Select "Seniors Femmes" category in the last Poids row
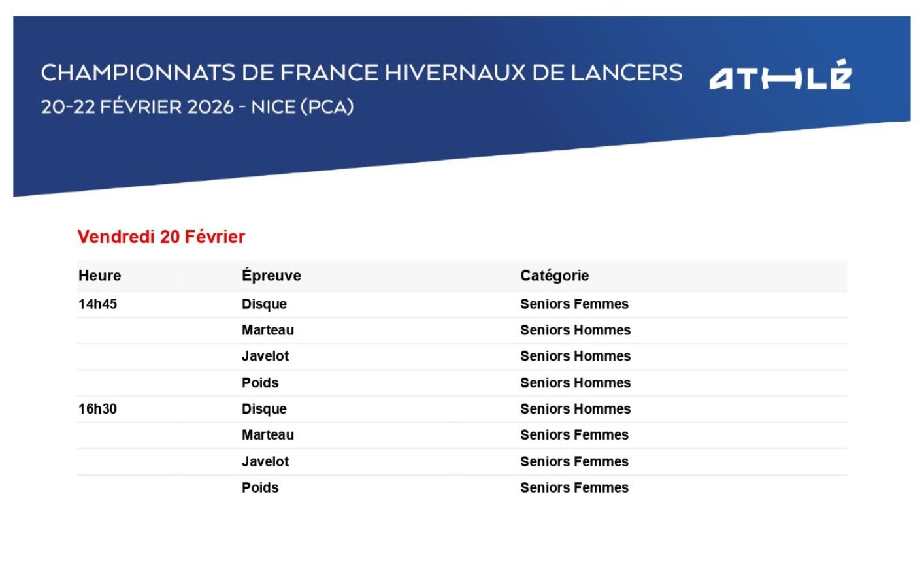Viewport: 924px width, 569px height. pyautogui.click(x=574, y=487)
